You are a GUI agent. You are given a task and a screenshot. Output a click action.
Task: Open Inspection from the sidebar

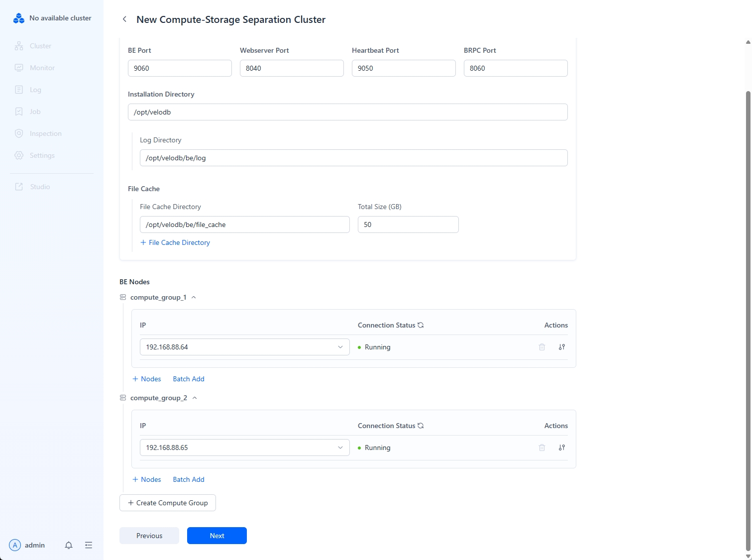click(45, 133)
